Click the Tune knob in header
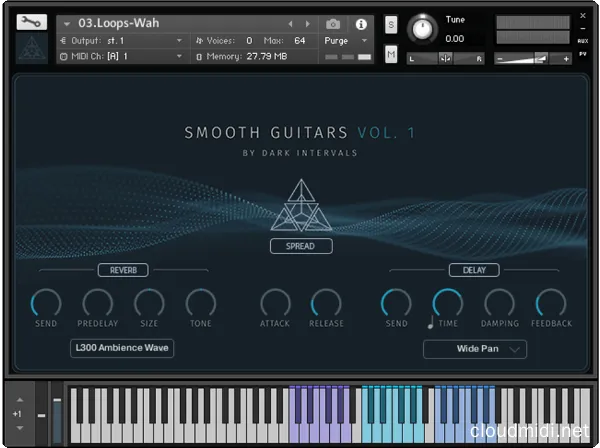This screenshot has height=448, width=600. click(424, 30)
